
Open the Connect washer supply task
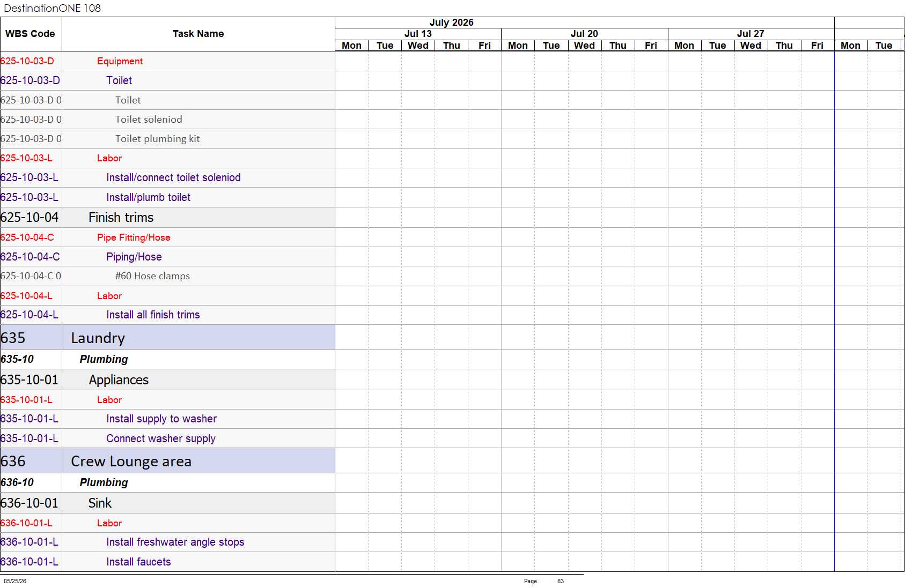click(161, 438)
